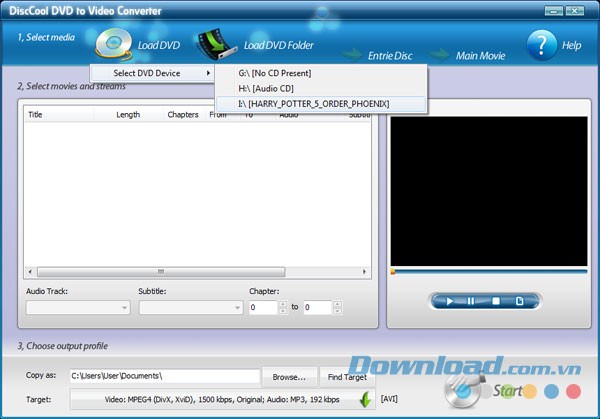Click the preview seek bar
Image resolution: width=600 pixels, height=419 pixels.
pyautogui.click(x=489, y=272)
